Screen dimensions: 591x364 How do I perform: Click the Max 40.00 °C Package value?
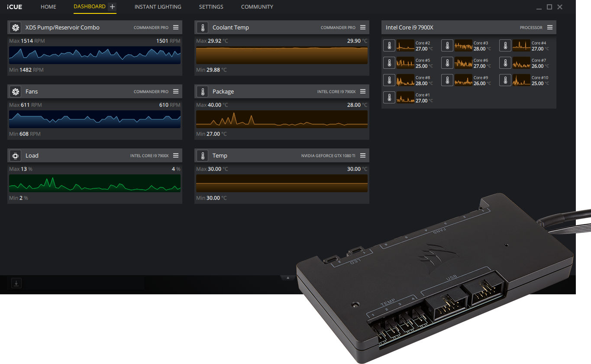212,105
